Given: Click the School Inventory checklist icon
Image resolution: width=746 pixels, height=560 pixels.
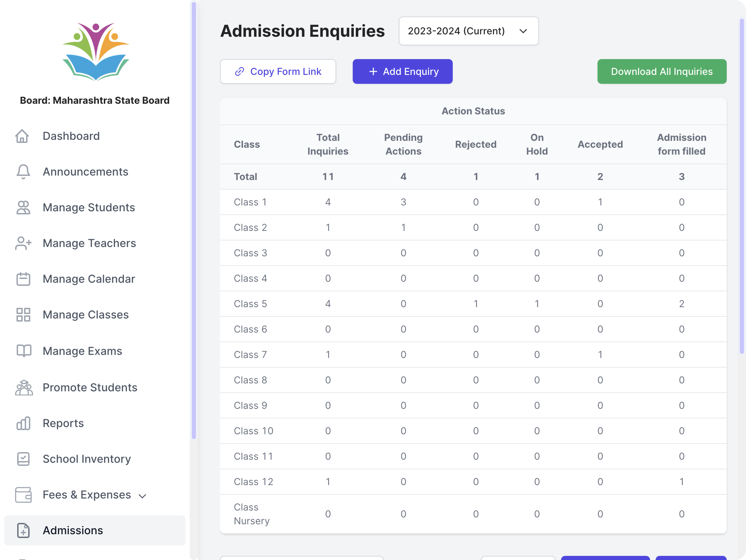Looking at the screenshot, I should pos(23,459).
